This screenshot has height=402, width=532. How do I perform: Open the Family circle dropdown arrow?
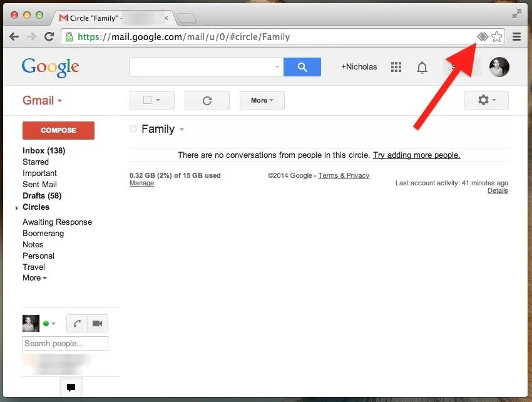[182, 130]
